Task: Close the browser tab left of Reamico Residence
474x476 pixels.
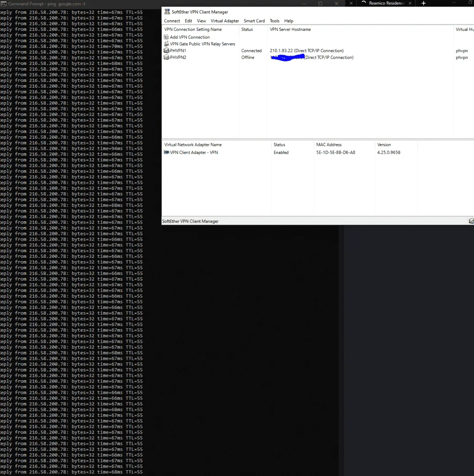Action: [351, 3]
